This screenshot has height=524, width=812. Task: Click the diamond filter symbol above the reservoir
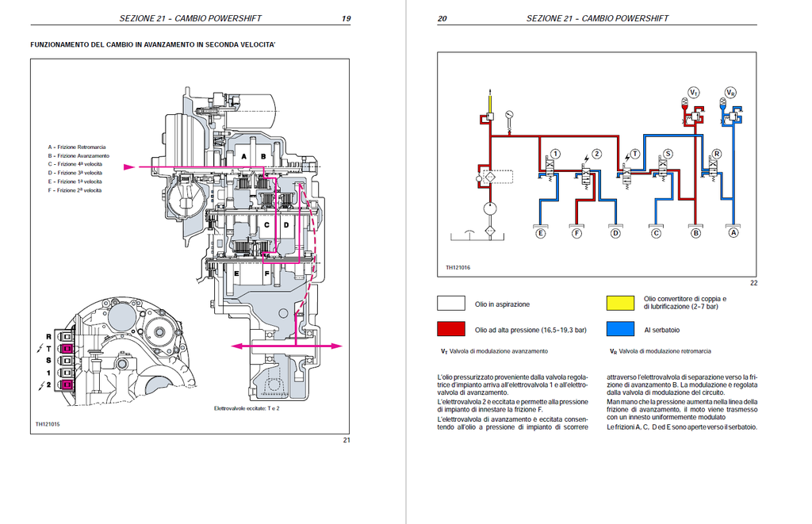(490, 231)
